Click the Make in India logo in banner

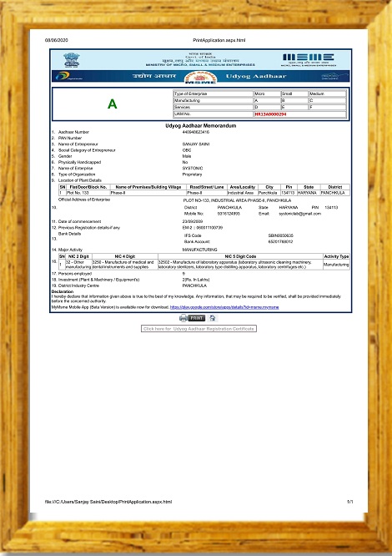(334, 76)
